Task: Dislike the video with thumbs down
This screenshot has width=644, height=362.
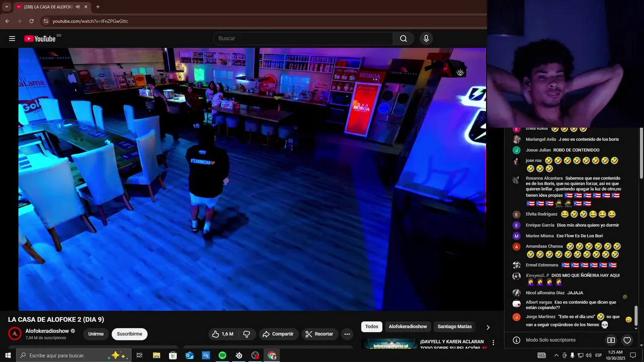Action: pyautogui.click(x=247, y=334)
